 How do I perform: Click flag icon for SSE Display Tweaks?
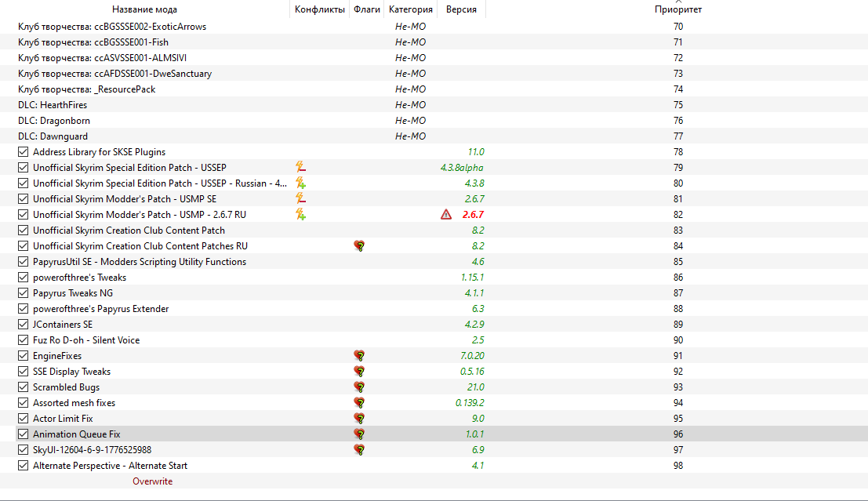pos(359,372)
